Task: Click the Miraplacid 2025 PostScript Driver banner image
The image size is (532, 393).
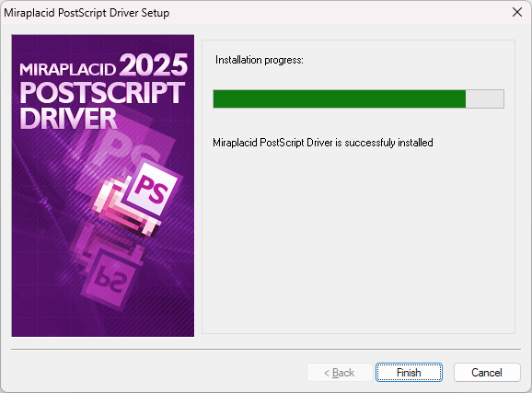Action: tap(103, 186)
